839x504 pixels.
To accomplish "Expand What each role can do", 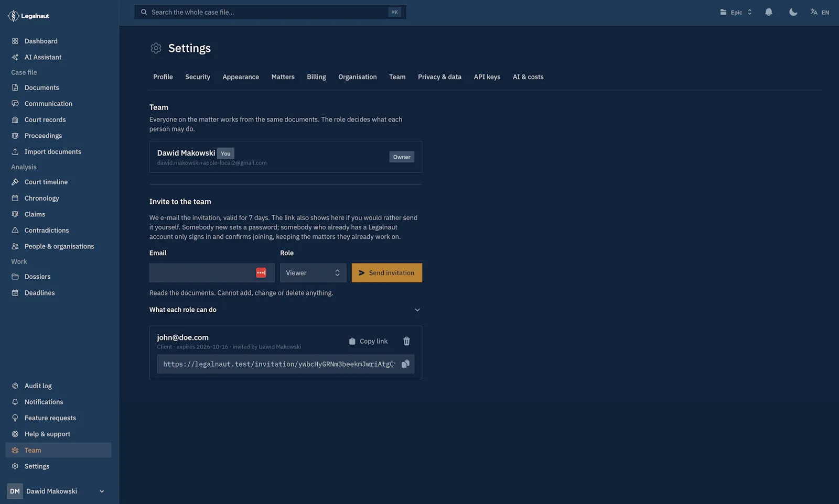I will coord(285,310).
